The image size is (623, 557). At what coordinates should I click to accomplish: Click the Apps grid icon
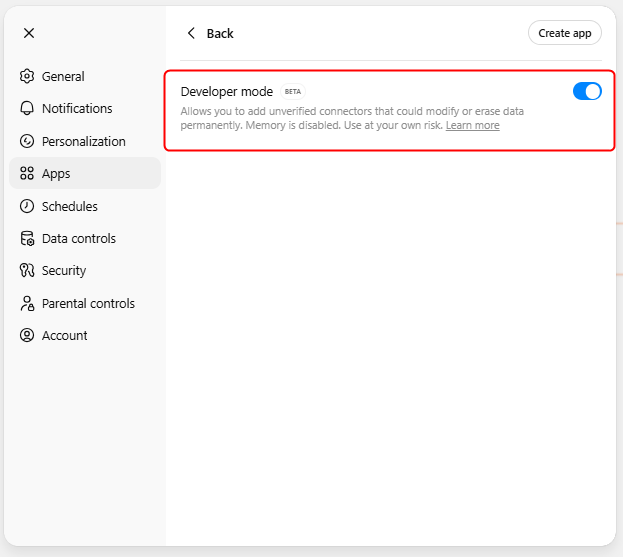pyautogui.click(x=27, y=173)
